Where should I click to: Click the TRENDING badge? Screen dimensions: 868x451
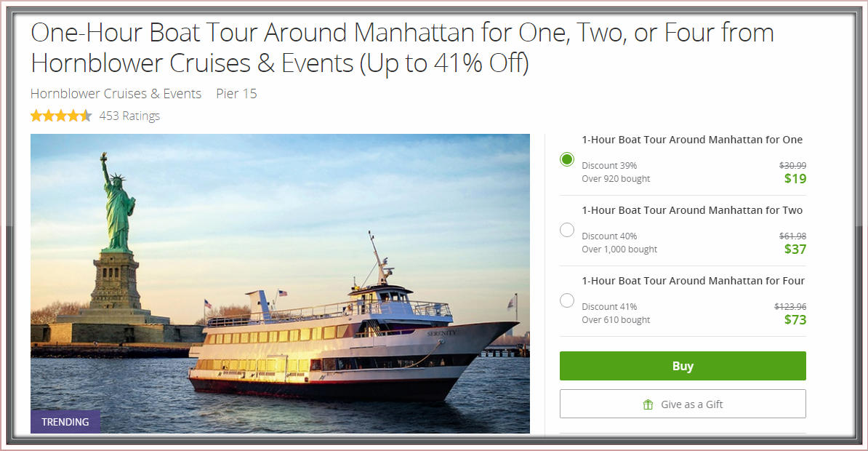pos(65,421)
